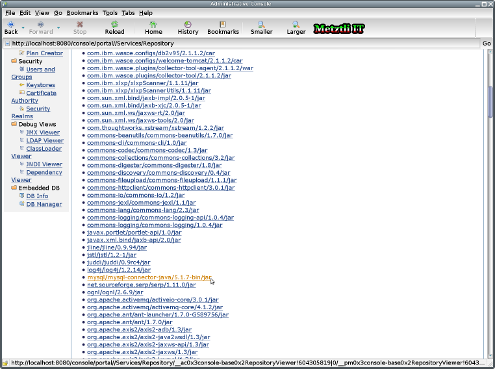This screenshot has width=495, height=369.
Task: Click the page icon in address bar
Action: pos(7,43)
